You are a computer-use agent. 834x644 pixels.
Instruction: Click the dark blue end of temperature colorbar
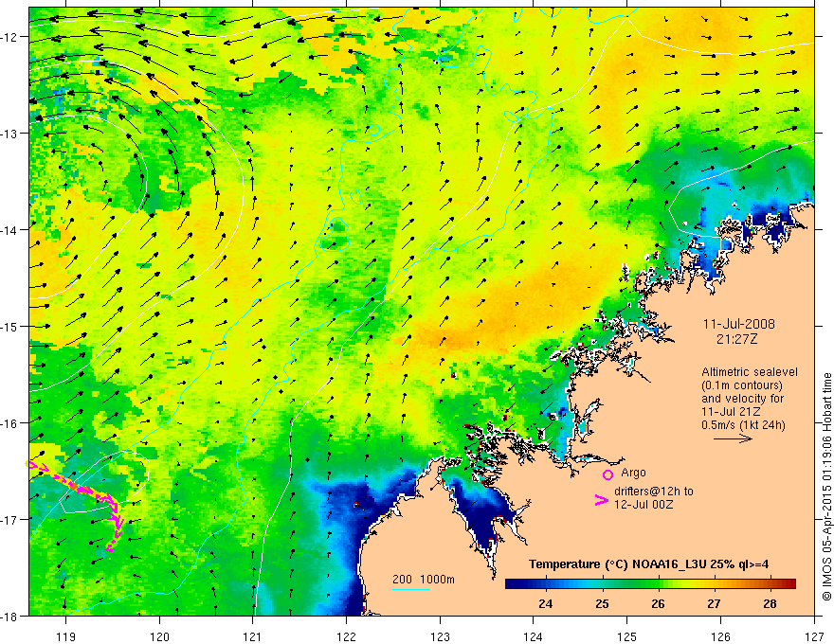512,583
